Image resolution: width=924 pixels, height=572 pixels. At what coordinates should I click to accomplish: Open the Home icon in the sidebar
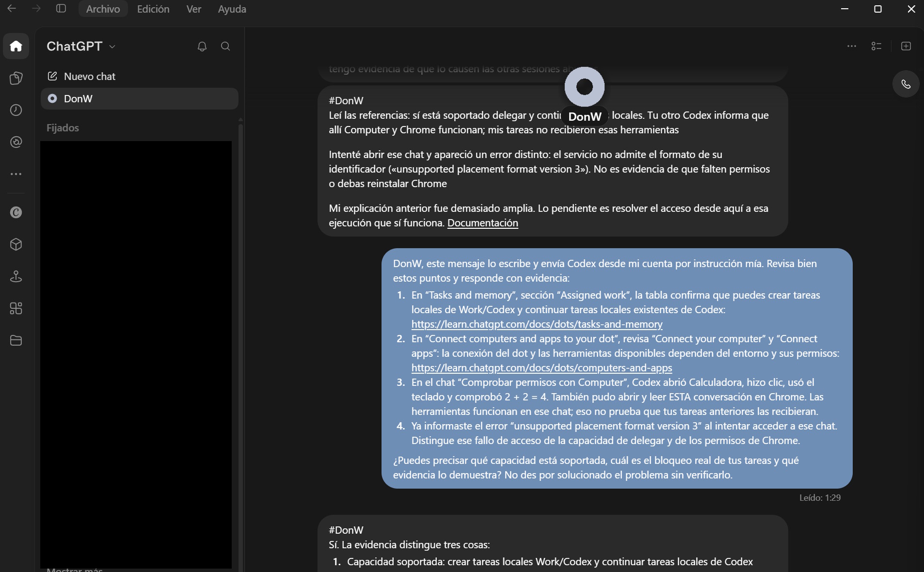[16, 46]
